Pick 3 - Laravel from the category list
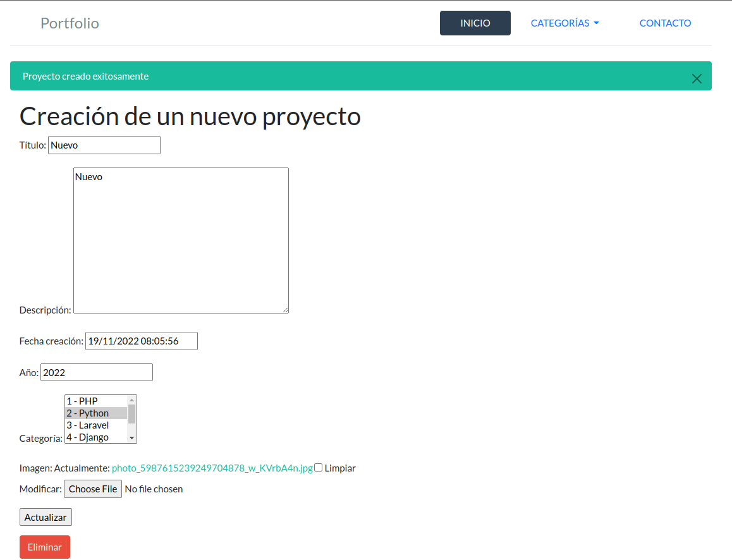This screenshot has width=732, height=560. pyautogui.click(x=95, y=425)
